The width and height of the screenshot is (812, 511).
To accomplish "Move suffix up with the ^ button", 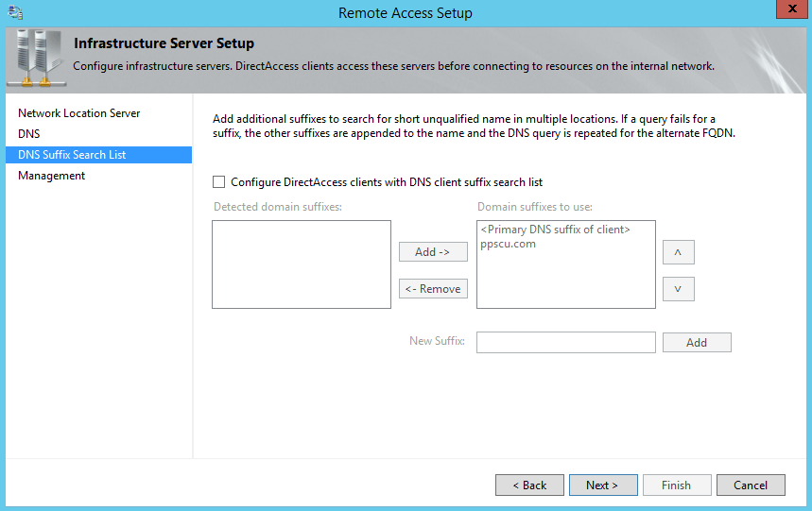I will coord(679,252).
